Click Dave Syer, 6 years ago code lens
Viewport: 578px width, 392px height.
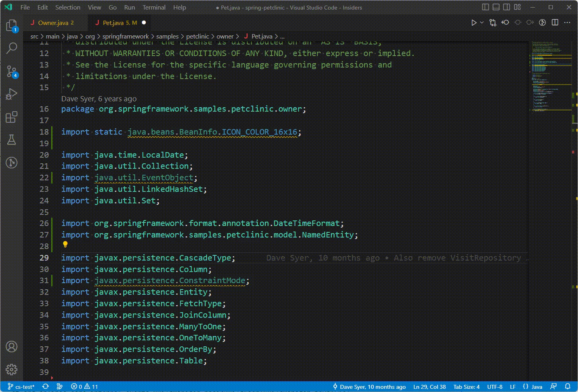[x=99, y=99]
